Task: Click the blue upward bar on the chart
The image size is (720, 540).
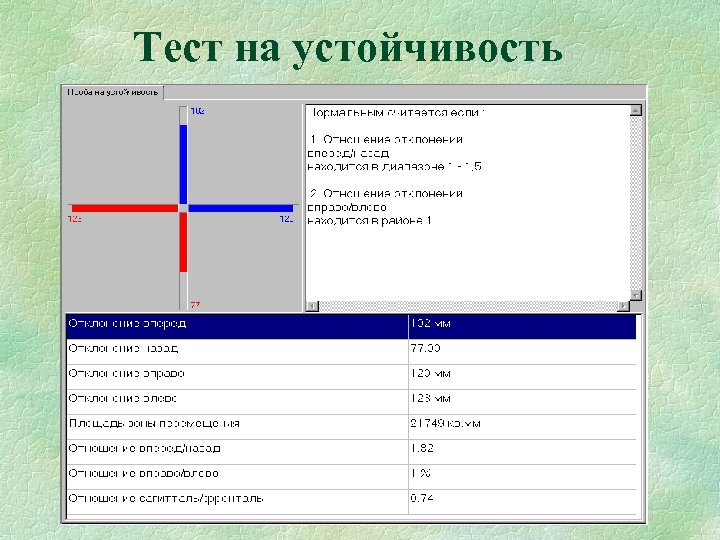Action: (x=183, y=164)
